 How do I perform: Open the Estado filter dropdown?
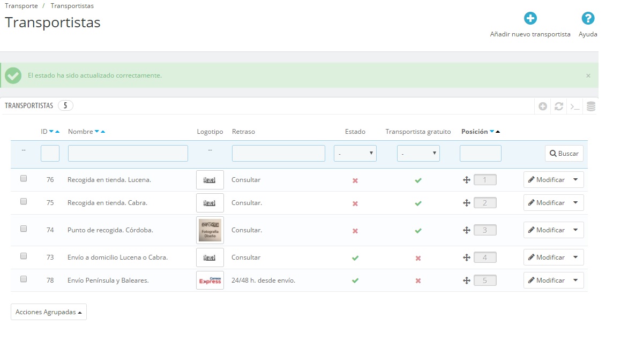[x=355, y=154]
